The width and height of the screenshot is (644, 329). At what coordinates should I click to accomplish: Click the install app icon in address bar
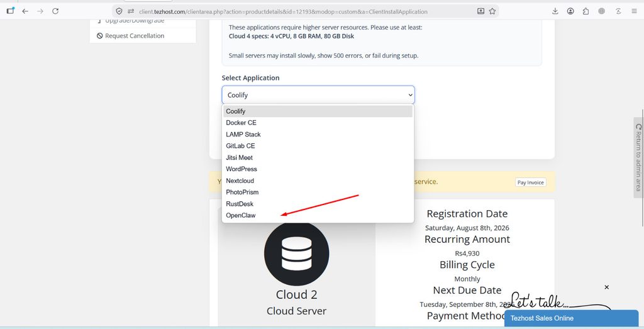point(480,11)
